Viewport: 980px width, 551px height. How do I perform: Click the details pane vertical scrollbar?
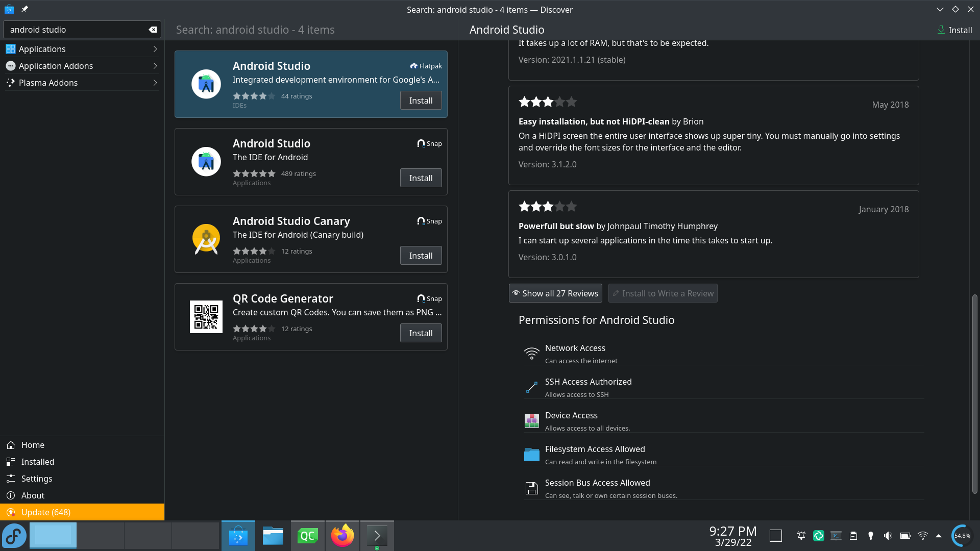(x=974, y=394)
